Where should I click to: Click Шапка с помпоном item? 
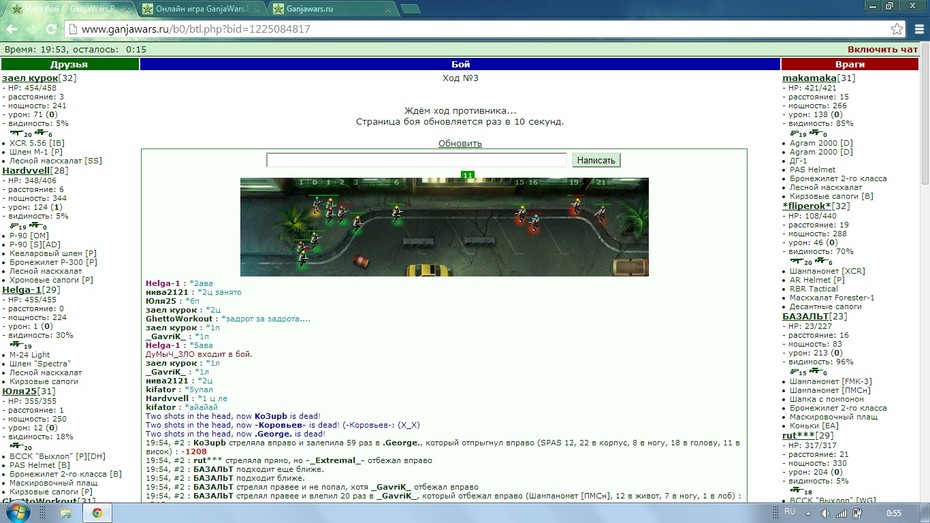827,399
